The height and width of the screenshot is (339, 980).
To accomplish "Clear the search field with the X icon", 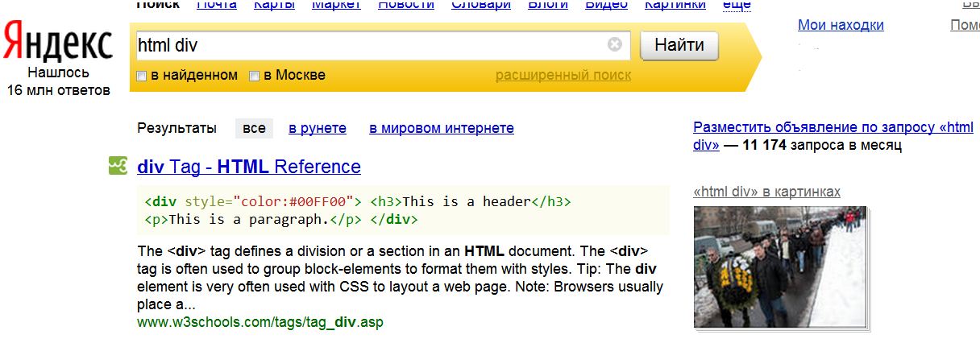I will (615, 45).
